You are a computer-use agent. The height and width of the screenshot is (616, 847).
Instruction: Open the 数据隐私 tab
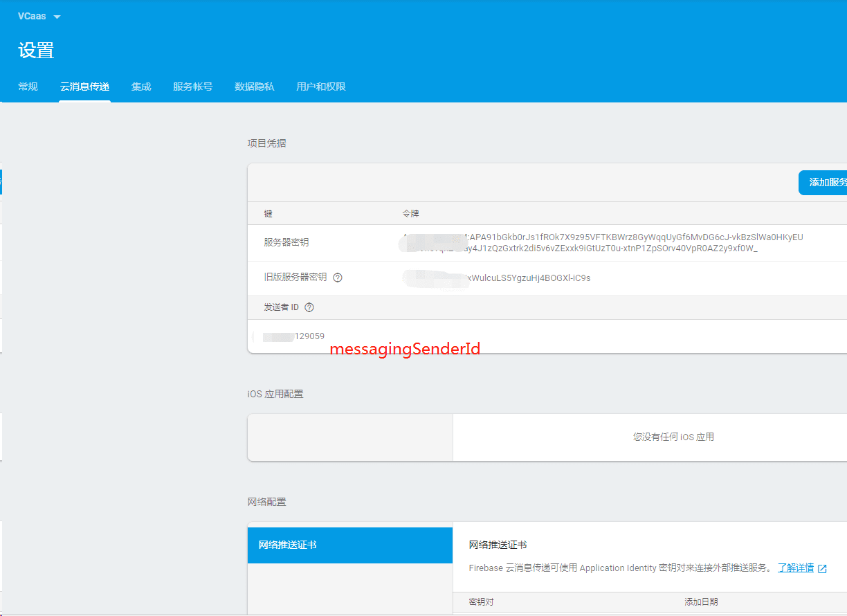point(255,87)
